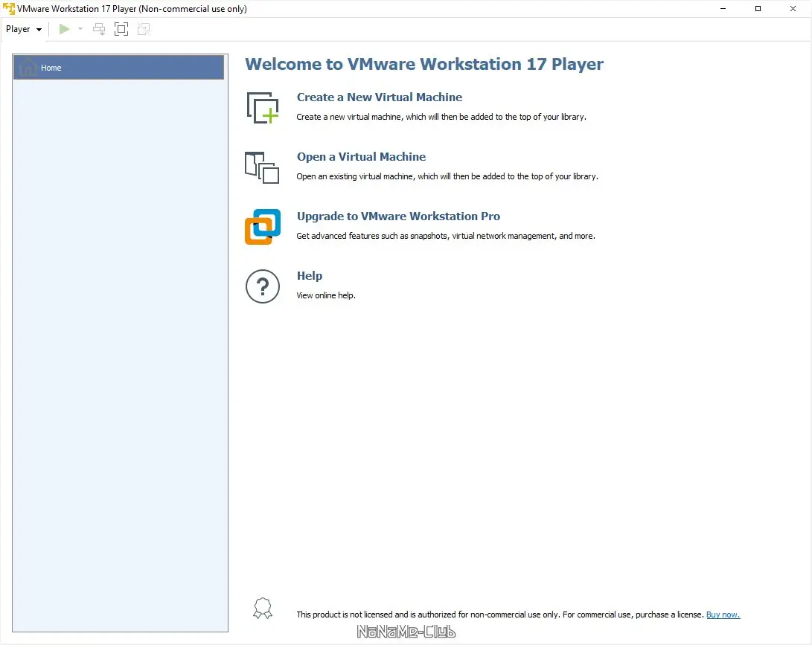Click the open virtual machine icon

[x=262, y=167]
